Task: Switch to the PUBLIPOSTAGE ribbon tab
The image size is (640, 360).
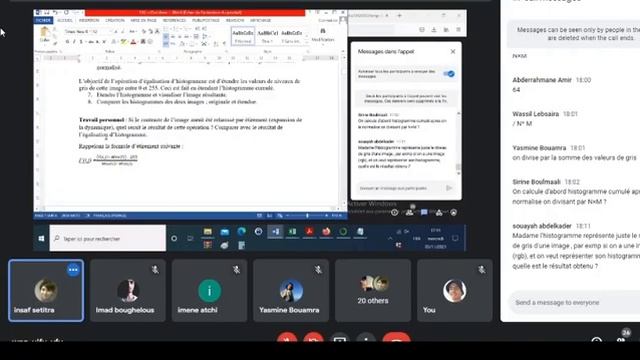Action: pos(206,20)
